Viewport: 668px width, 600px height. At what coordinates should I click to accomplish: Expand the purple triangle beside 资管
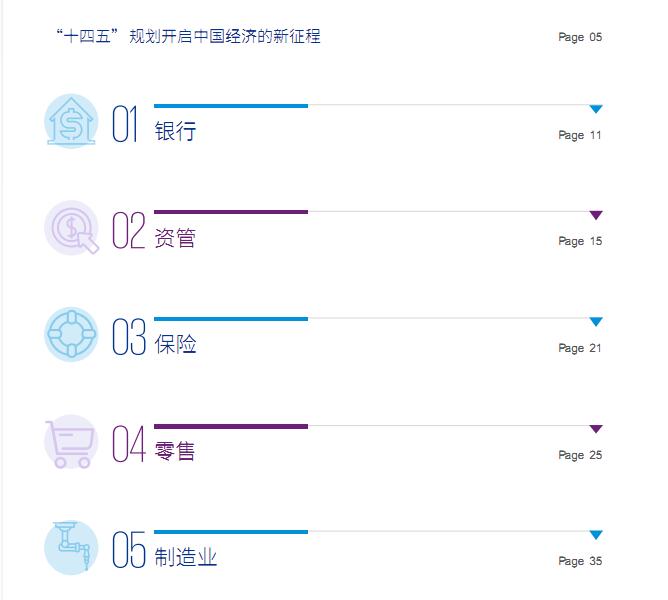(596, 215)
